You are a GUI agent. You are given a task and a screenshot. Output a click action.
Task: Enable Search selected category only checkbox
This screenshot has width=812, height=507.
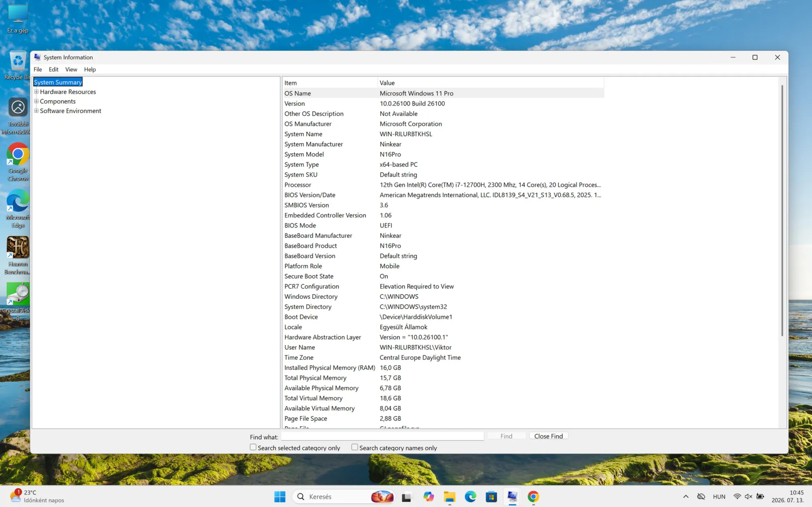click(253, 447)
